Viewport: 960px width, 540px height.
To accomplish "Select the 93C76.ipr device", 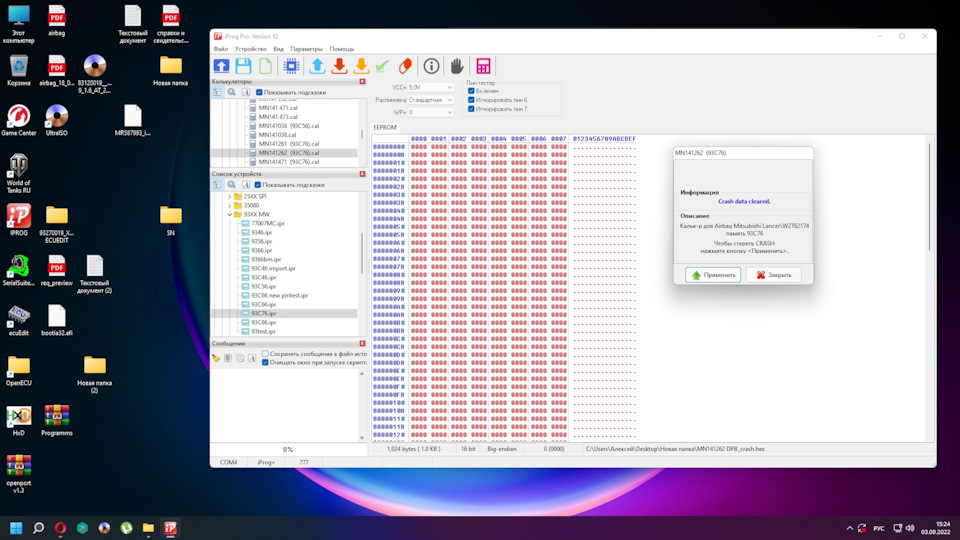I will tap(263, 313).
